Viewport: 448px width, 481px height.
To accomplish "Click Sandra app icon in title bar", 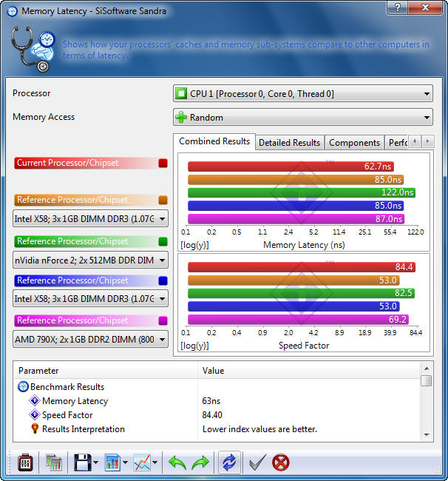I will (x=13, y=11).
